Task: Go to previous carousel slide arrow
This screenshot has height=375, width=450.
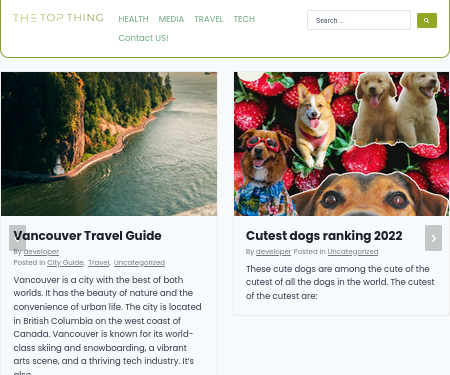Action: (17, 238)
